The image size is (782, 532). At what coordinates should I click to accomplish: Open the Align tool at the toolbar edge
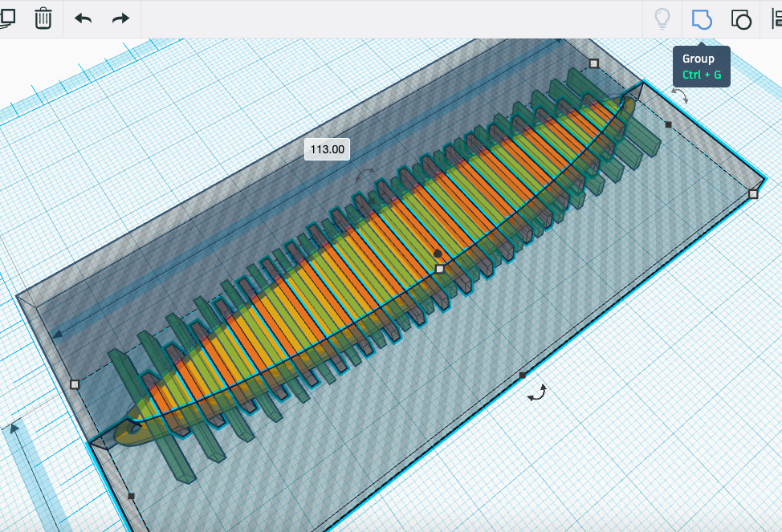pyautogui.click(x=776, y=19)
